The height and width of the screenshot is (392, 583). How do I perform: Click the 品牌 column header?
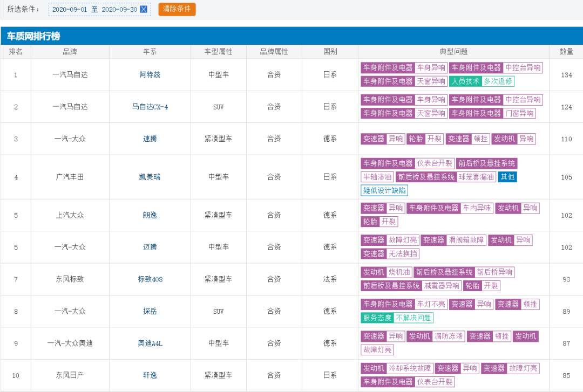point(70,52)
